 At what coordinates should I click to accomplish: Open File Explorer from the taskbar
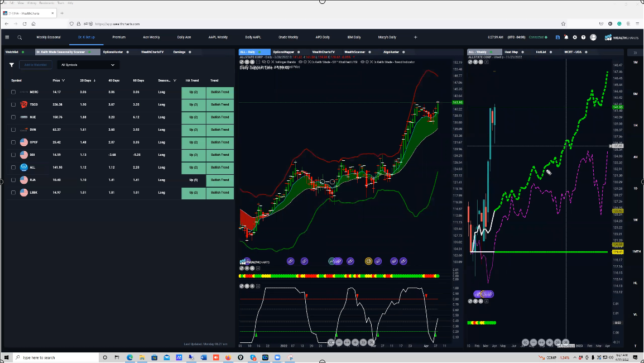pos(142,357)
